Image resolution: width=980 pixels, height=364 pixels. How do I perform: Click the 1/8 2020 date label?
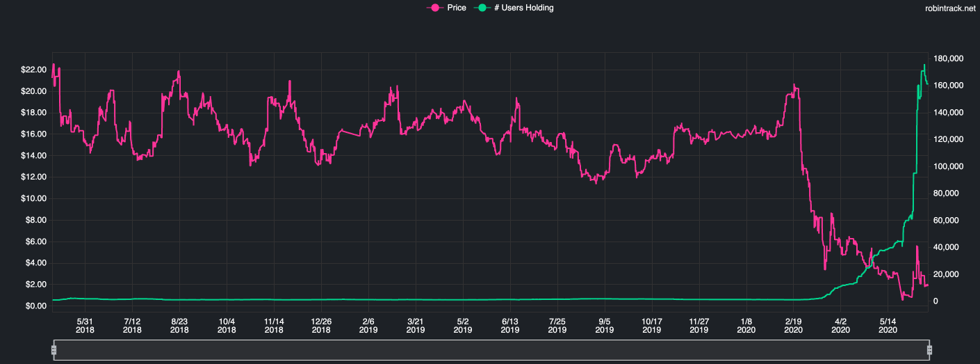[x=746, y=326]
